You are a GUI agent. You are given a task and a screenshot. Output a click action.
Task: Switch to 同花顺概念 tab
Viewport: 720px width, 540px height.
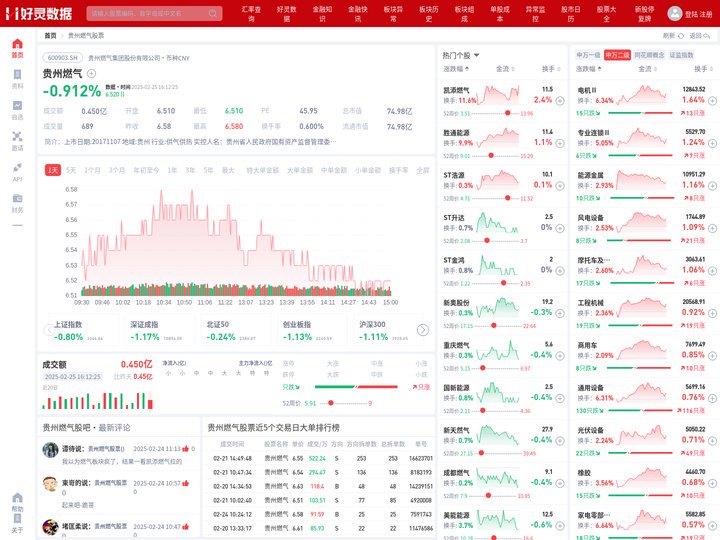coord(649,55)
